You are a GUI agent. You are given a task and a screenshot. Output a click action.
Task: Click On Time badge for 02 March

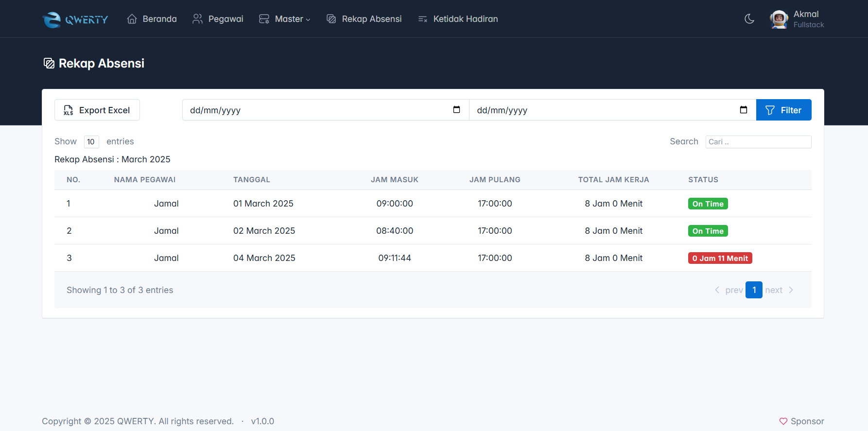(x=708, y=231)
